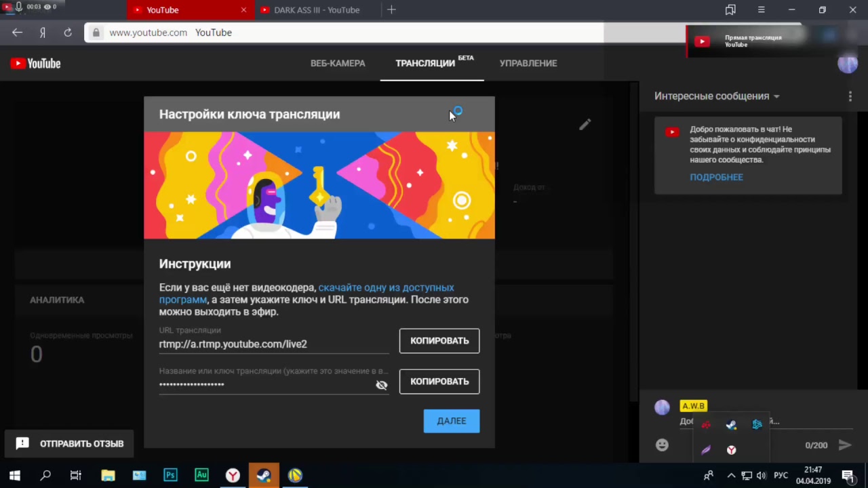Copy the stream key with КОПИРОВАТЬ
Viewport: 868px width, 488px height.
(439, 382)
